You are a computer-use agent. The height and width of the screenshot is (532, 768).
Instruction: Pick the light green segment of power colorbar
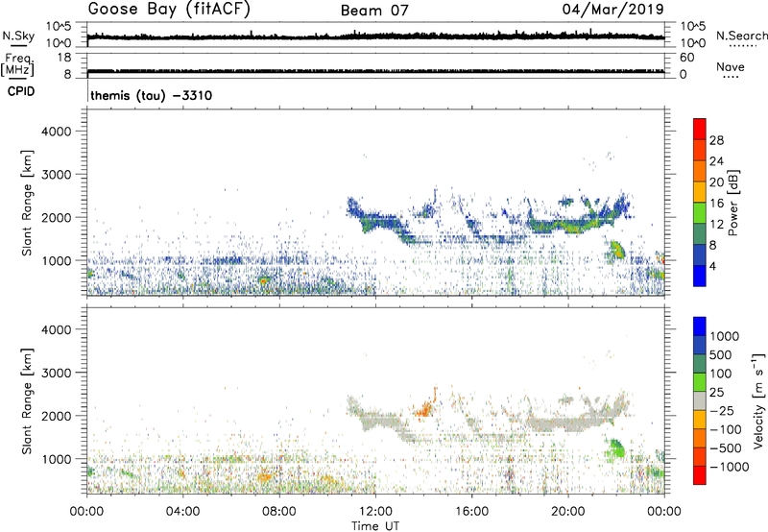[x=700, y=212]
